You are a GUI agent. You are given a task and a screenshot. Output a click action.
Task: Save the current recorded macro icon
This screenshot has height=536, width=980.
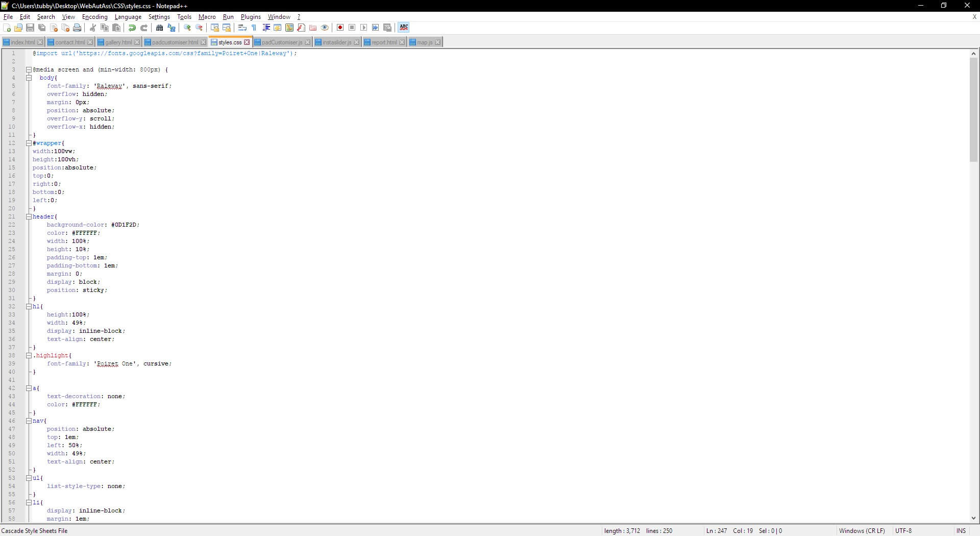click(x=387, y=28)
